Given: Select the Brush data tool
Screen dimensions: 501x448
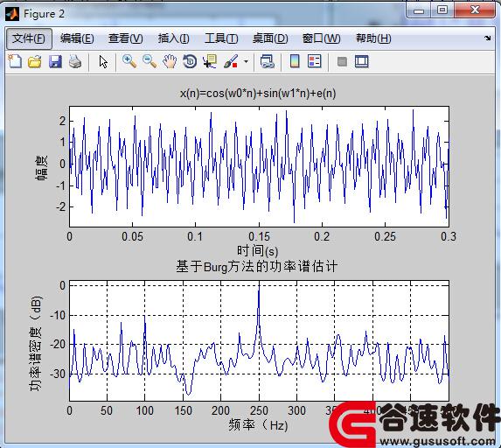Looking at the screenshot, I should 231,61.
